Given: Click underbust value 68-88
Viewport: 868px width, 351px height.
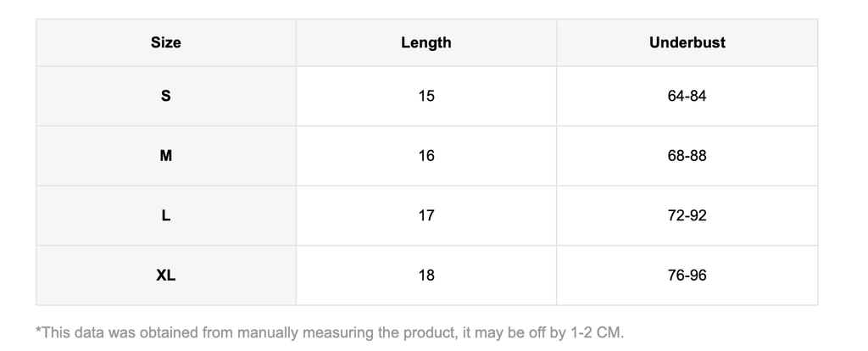Looking at the screenshot, I should (687, 156).
